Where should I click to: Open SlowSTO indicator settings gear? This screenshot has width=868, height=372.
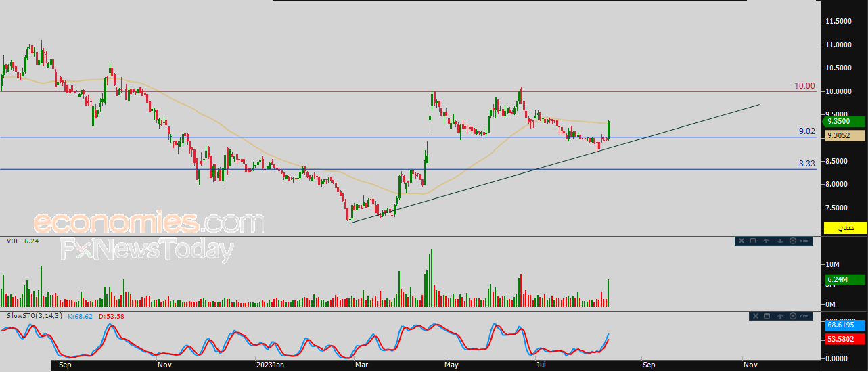(x=794, y=316)
